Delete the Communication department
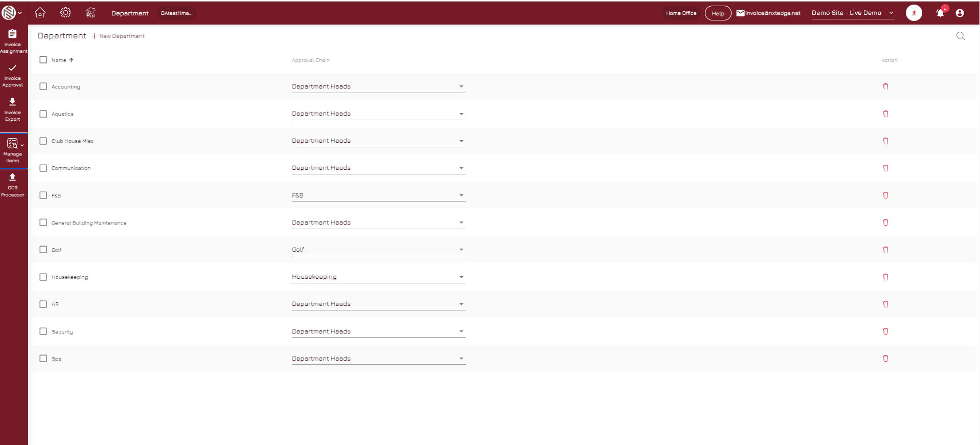 (885, 168)
